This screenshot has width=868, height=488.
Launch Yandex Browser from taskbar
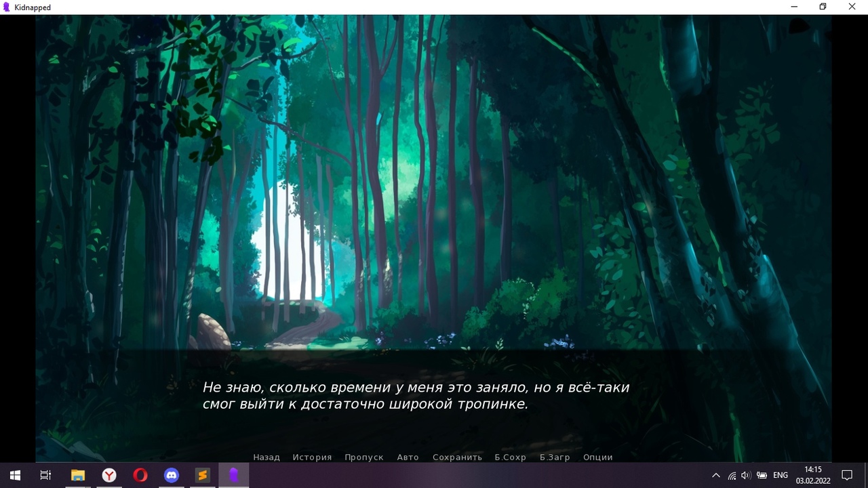(x=109, y=475)
